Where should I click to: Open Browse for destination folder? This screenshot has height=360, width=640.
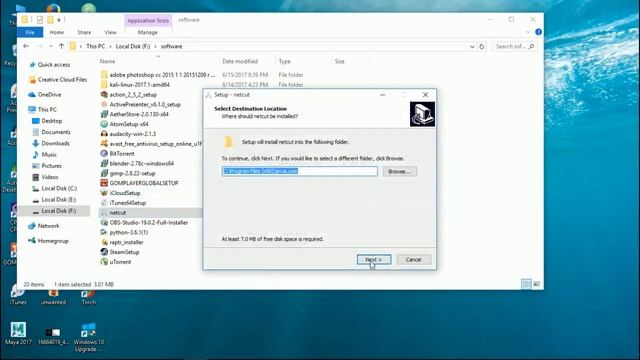pyautogui.click(x=400, y=171)
